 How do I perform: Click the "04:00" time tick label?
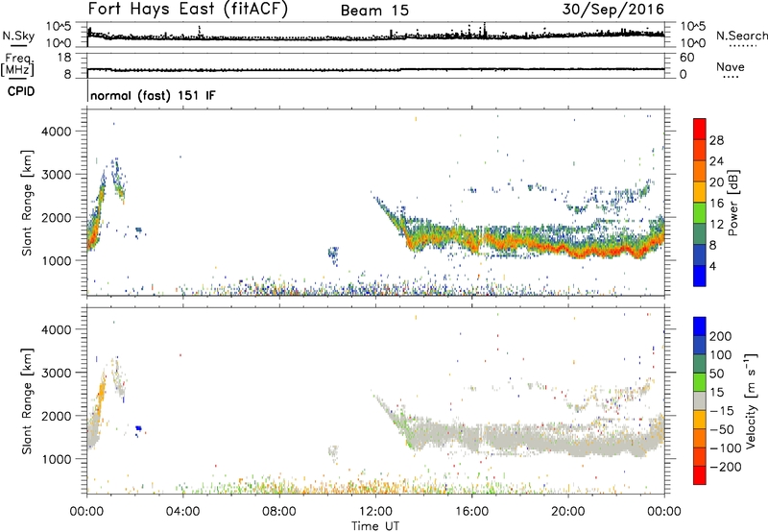[x=183, y=512]
